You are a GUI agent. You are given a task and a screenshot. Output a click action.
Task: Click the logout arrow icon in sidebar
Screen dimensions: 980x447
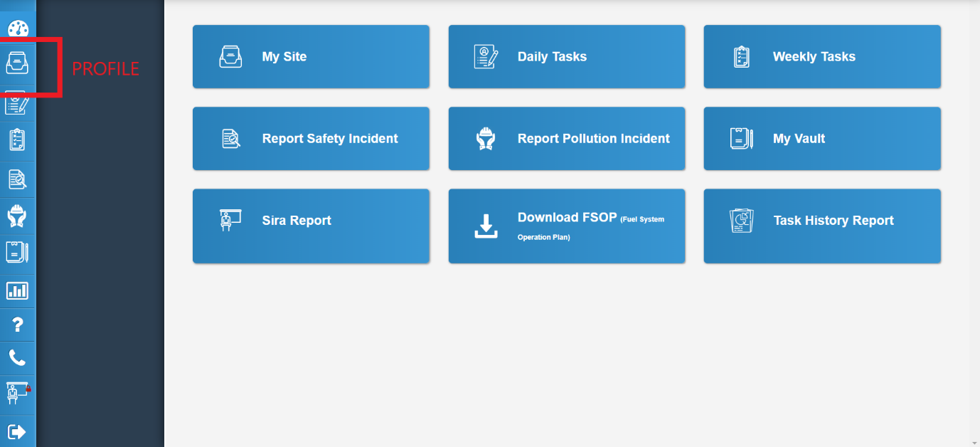tap(18, 431)
